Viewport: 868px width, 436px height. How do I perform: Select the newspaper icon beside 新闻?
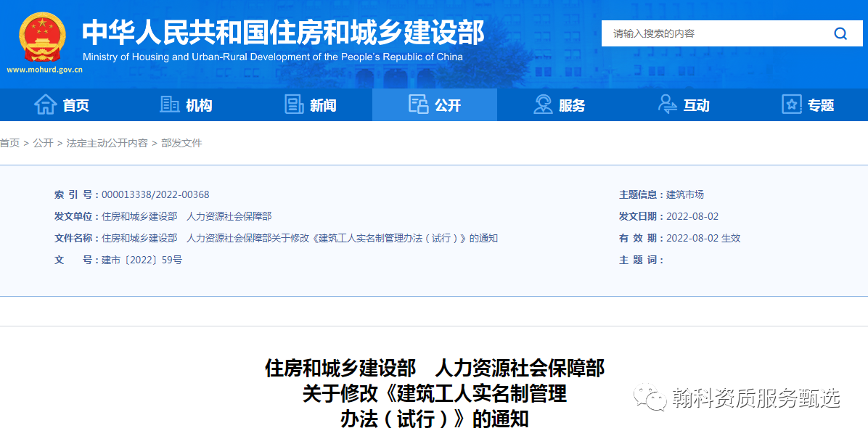(294, 104)
